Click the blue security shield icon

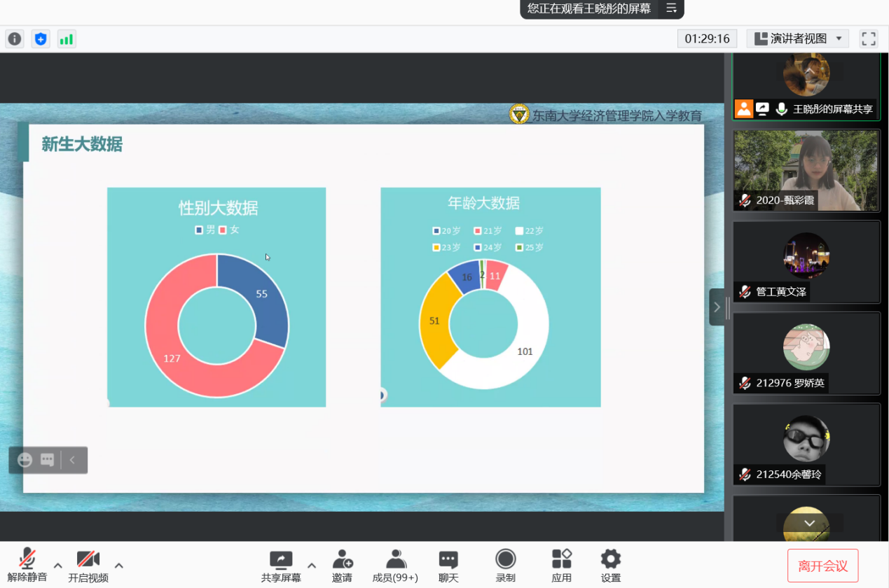click(41, 39)
